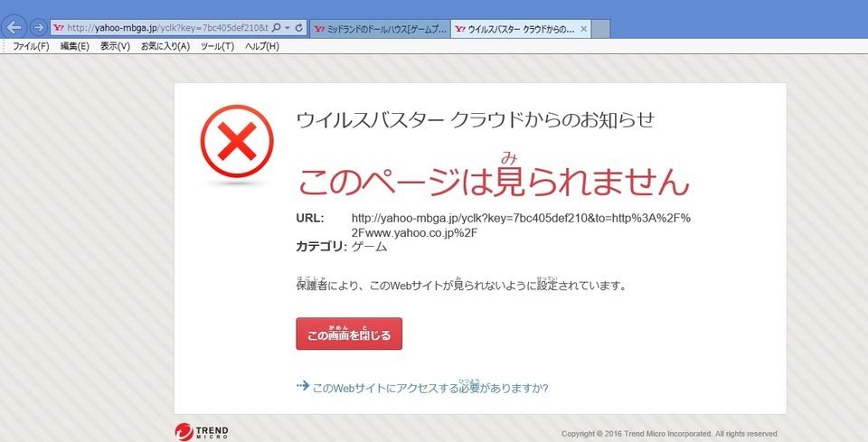Click the Yahoo favicon on the ミッドランド tab
The width and height of the screenshot is (868, 442).
click(x=319, y=29)
